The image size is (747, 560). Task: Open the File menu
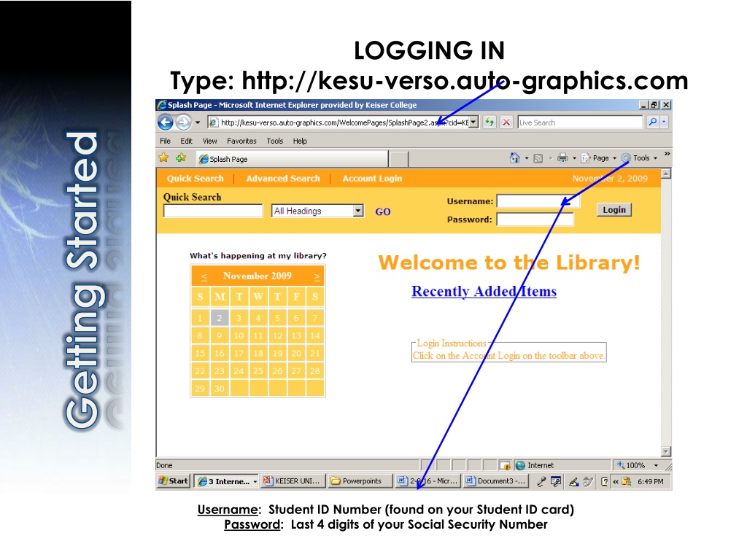pyautogui.click(x=166, y=141)
